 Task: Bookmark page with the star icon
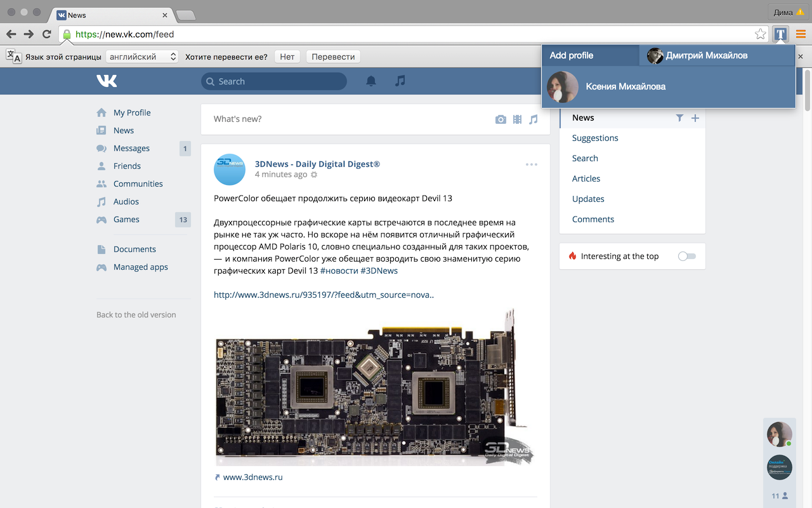760,34
